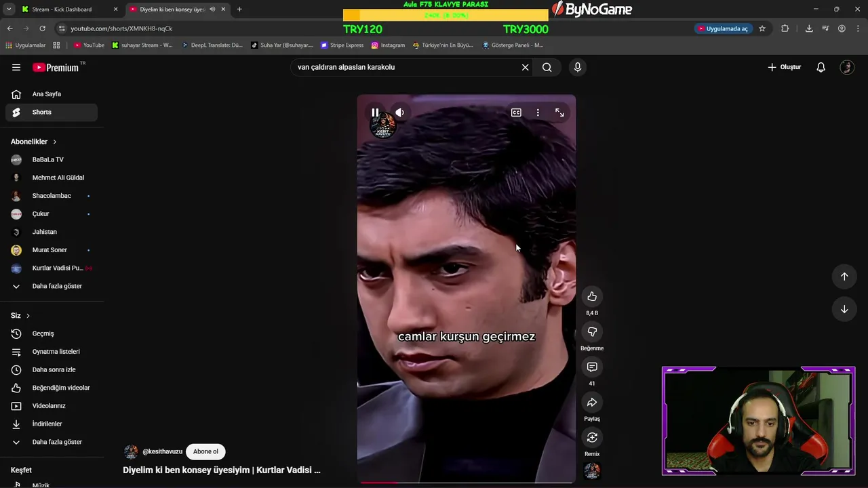The image size is (868, 488).
Task: Open the YouTube hamburger guide menu
Action: pos(16,67)
